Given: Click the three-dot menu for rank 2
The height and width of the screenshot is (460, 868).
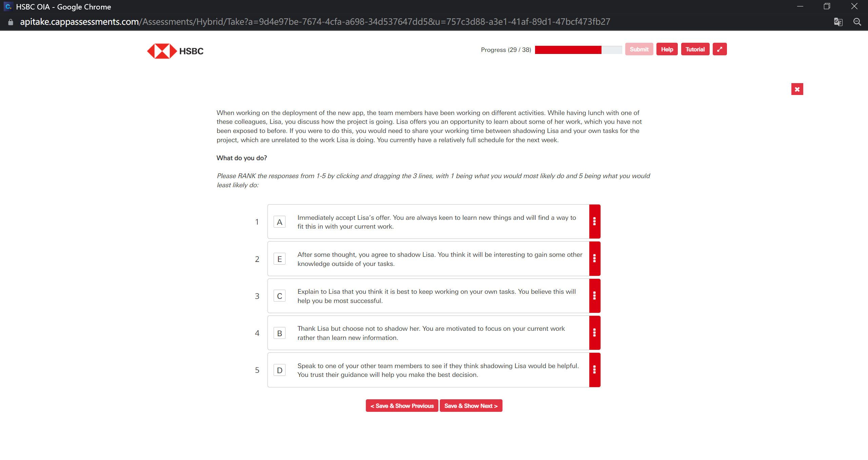Looking at the screenshot, I should pyautogui.click(x=594, y=258).
